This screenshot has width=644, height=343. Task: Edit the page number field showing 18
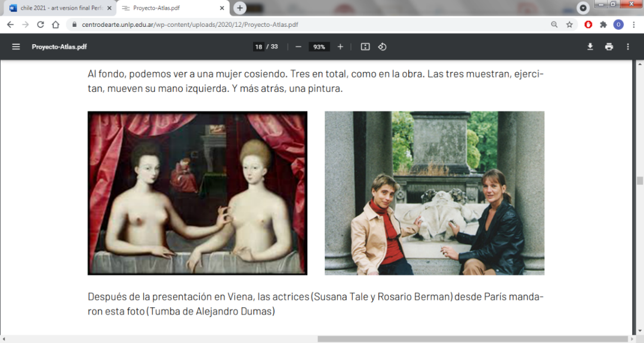[258, 47]
